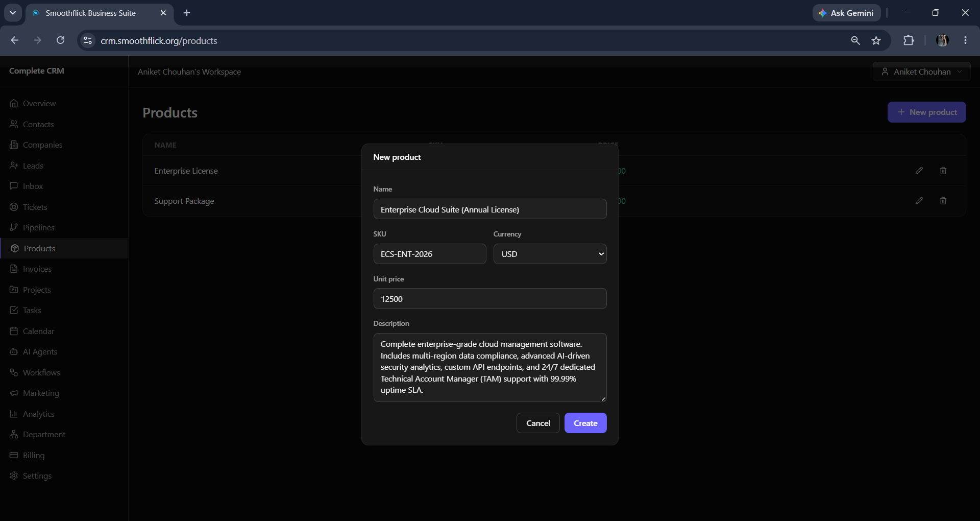Click the Workflows icon

pyautogui.click(x=14, y=372)
